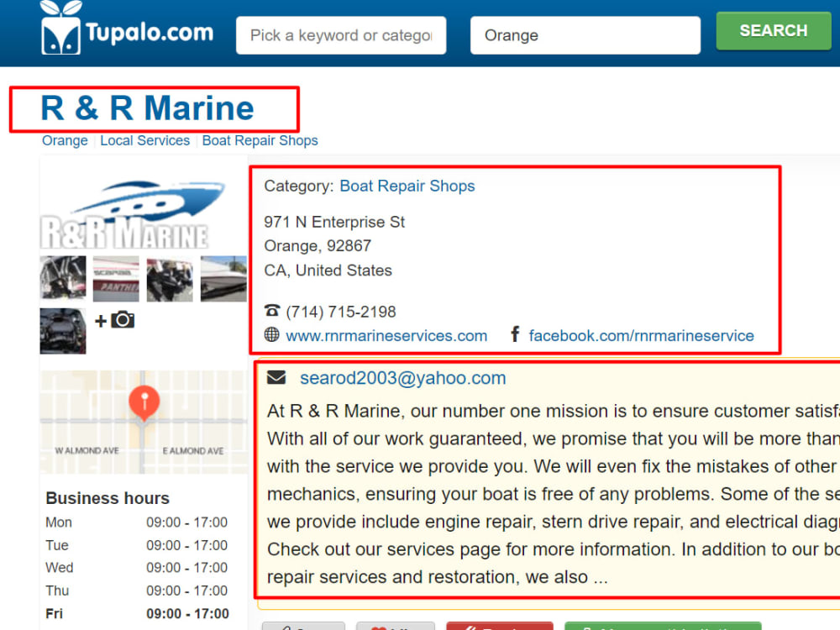
Task: Visit www.rnrmarineservices.com link
Action: 386,336
